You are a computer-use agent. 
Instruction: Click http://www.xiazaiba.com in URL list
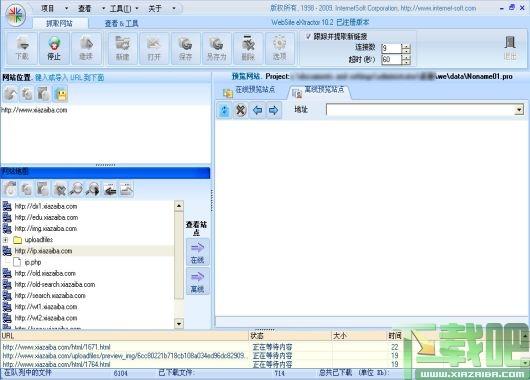pyautogui.click(x=34, y=110)
